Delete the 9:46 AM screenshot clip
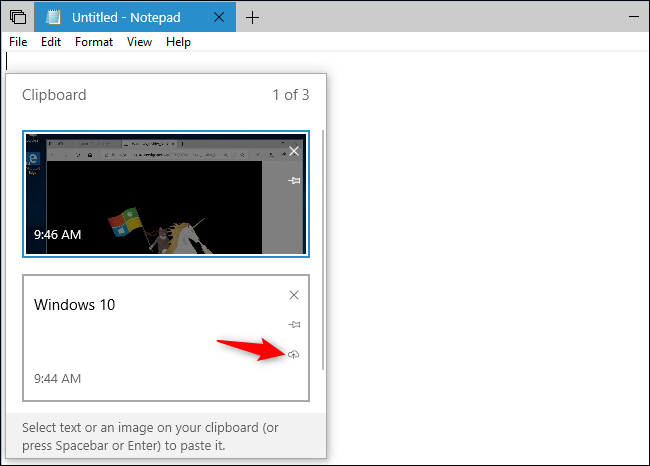Viewport: 650px width, 466px height. [x=294, y=151]
